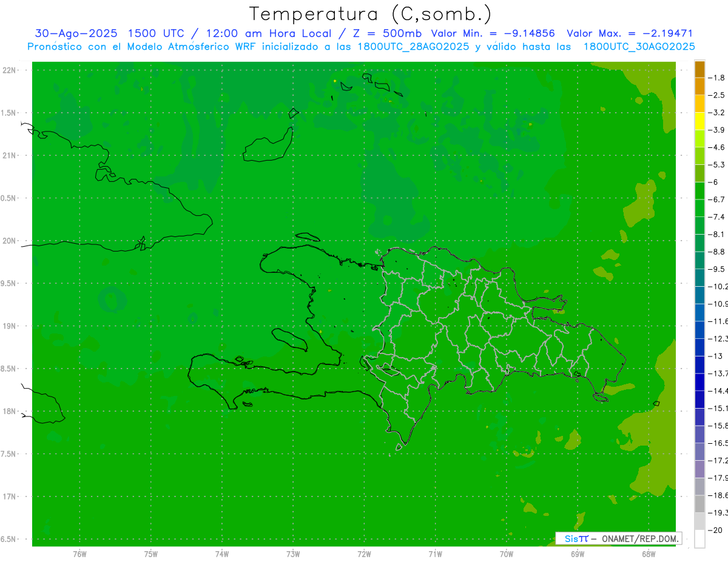The height and width of the screenshot is (562, 728).
Task: Select the lime swatch between -4.6 and -5.3
Action: click(699, 156)
